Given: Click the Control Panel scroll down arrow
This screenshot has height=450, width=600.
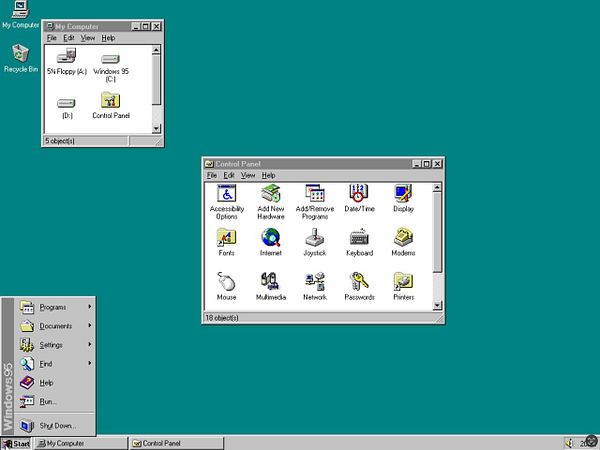Looking at the screenshot, I should click(x=437, y=305).
